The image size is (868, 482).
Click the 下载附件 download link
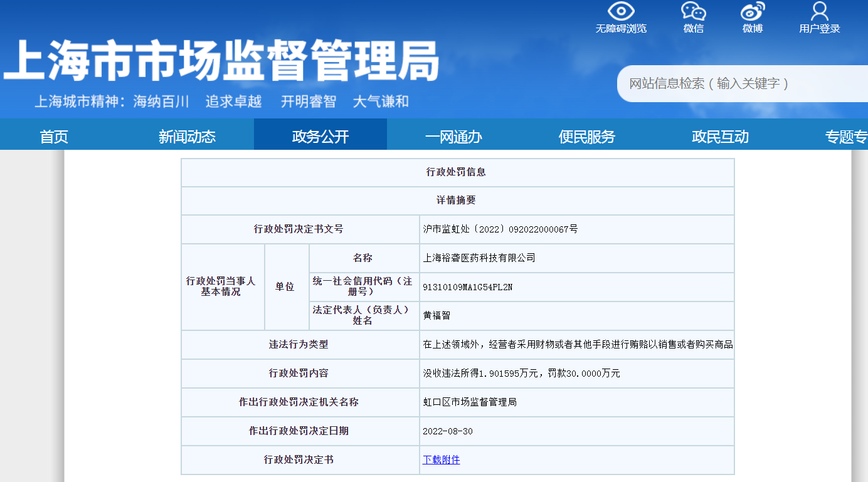pyautogui.click(x=442, y=459)
